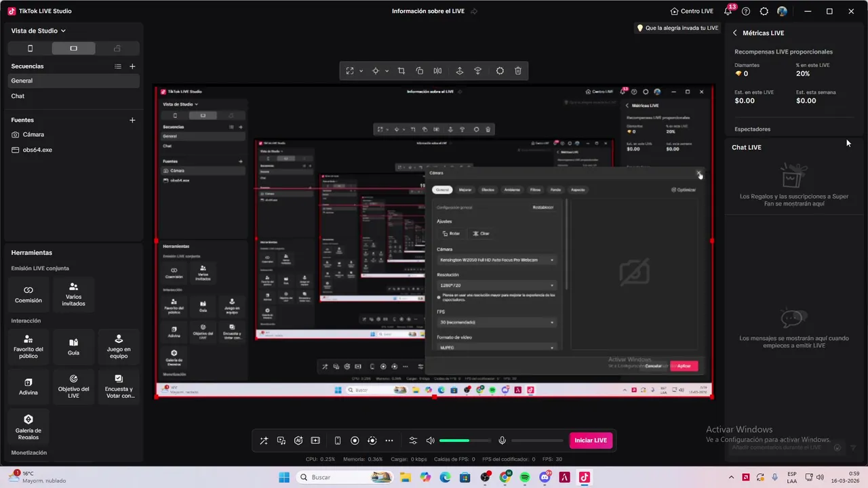Open the Centro LIVE link
The image size is (868, 488).
click(x=692, y=12)
